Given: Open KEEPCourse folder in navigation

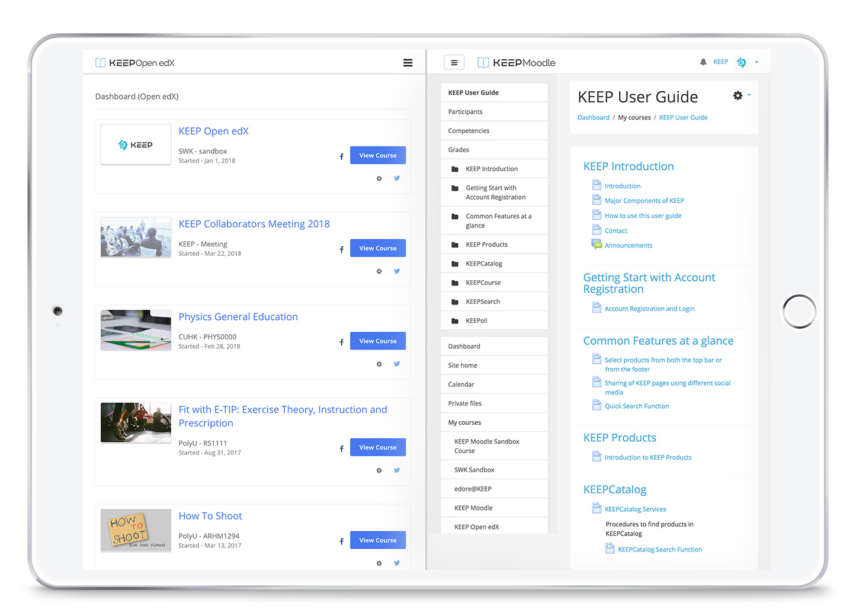Looking at the screenshot, I should [494, 283].
